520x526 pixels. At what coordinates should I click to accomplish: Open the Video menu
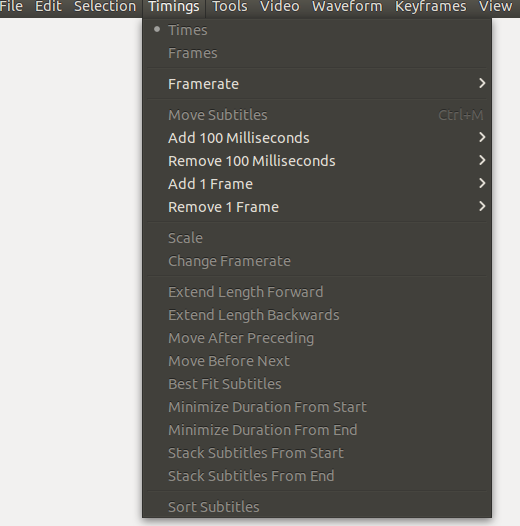(x=279, y=6)
